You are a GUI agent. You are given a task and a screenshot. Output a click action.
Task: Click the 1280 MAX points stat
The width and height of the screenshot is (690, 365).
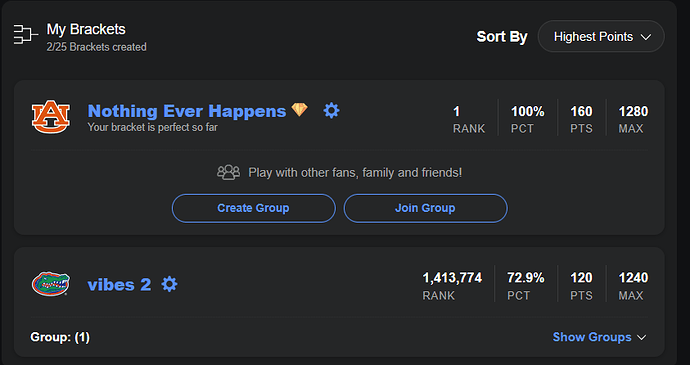[633, 119]
